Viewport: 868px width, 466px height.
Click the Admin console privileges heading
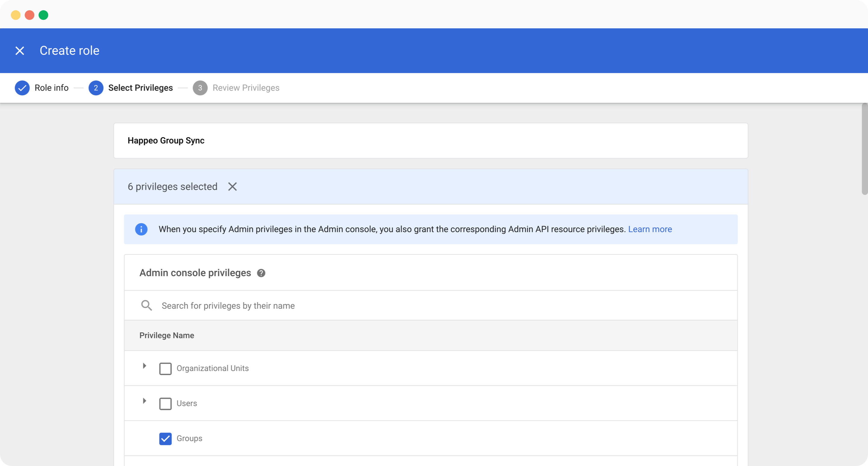click(195, 272)
